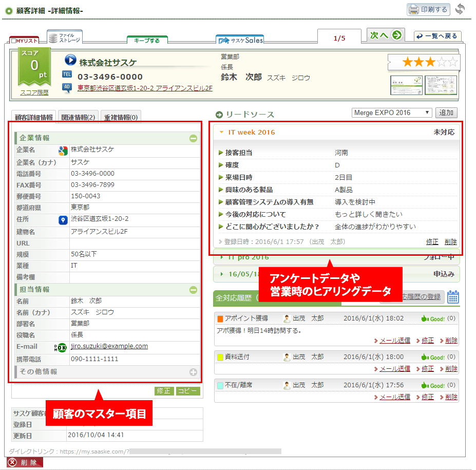Image resolution: width=476 pixels, height=470 pixels.
Task: Collapse the 担当情報 section
Action: pos(194,290)
